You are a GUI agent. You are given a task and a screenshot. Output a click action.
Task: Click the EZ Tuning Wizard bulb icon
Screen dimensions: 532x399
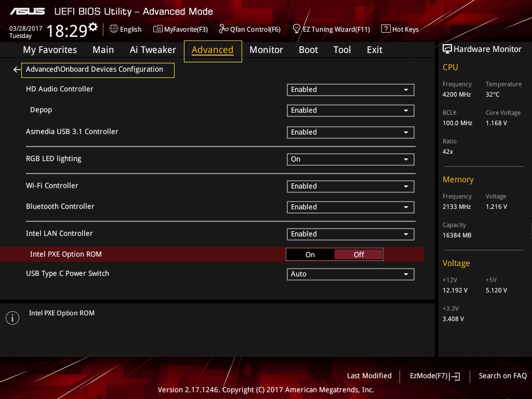[x=297, y=29]
